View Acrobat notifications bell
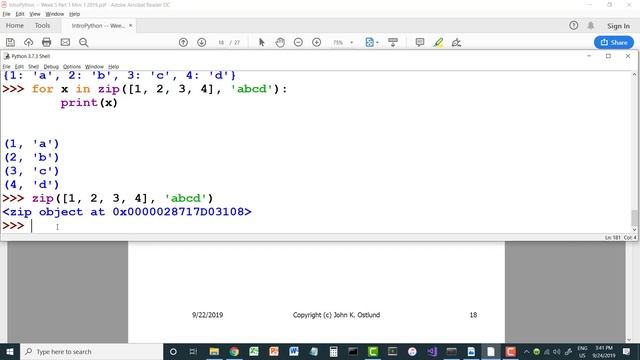The height and width of the screenshot is (360, 640). click(591, 25)
